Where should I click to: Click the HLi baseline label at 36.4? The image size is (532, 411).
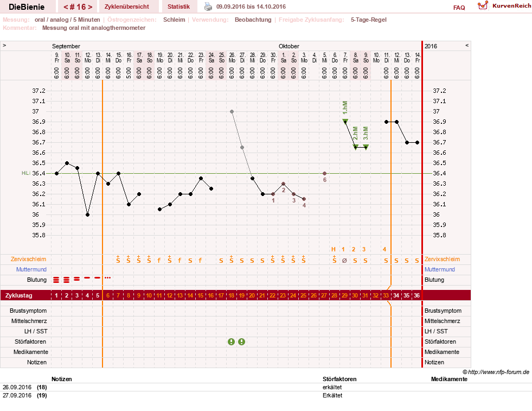tap(26, 173)
